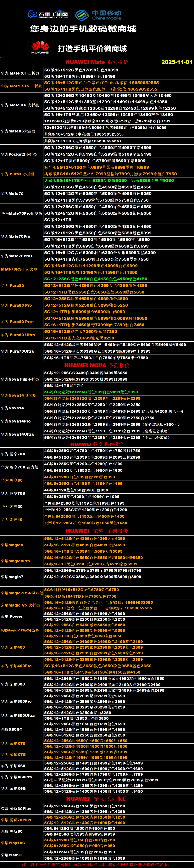
Task: Click the red footer note starting with 注
Action: [x=97, y=865]
